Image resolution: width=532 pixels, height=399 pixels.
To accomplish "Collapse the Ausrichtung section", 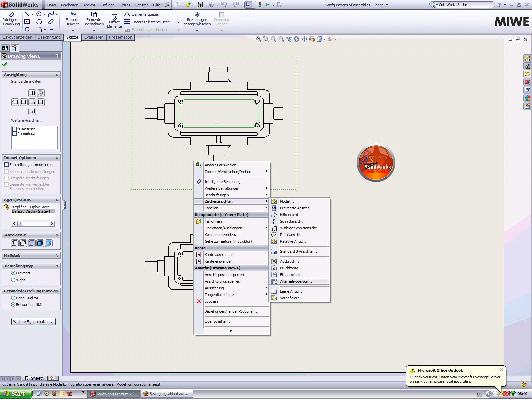I will click(57, 75).
